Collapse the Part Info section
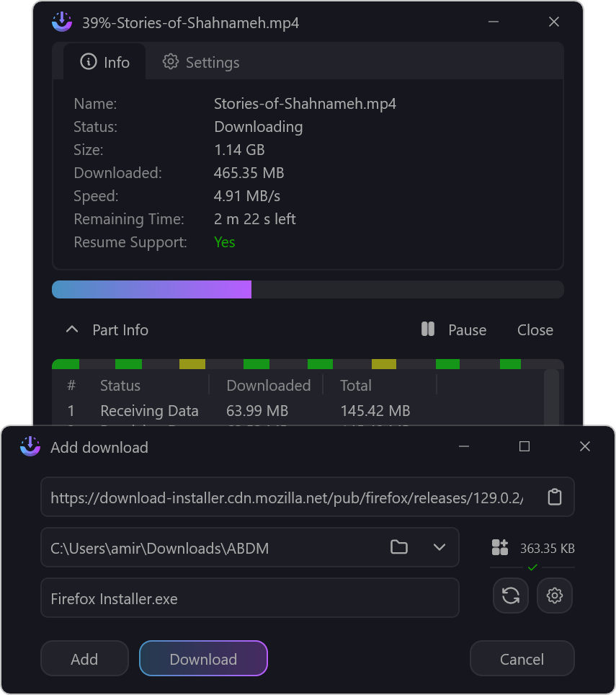The image size is (616, 695). point(71,329)
